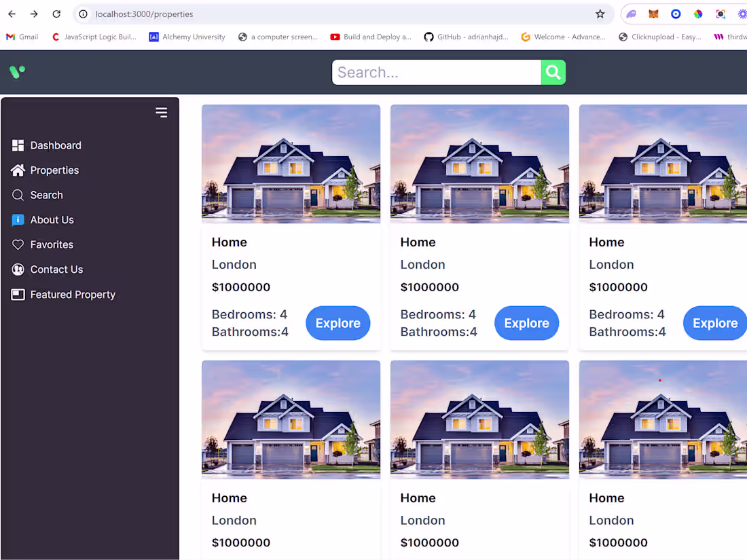
Task: Switch to the Dashboard section
Action: (x=55, y=145)
